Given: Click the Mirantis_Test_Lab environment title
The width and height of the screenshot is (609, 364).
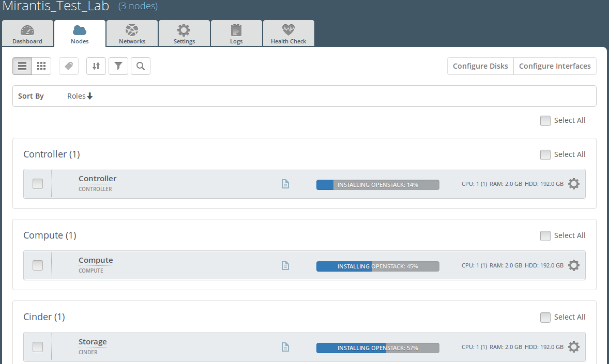Looking at the screenshot, I should [x=55, y=6].
